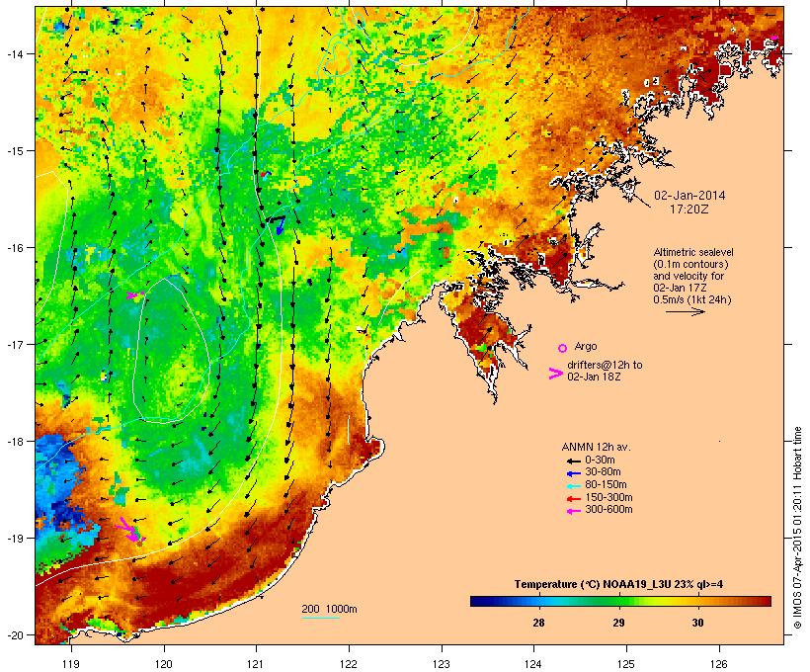Click the longitude axis label 126

point(719,664)
